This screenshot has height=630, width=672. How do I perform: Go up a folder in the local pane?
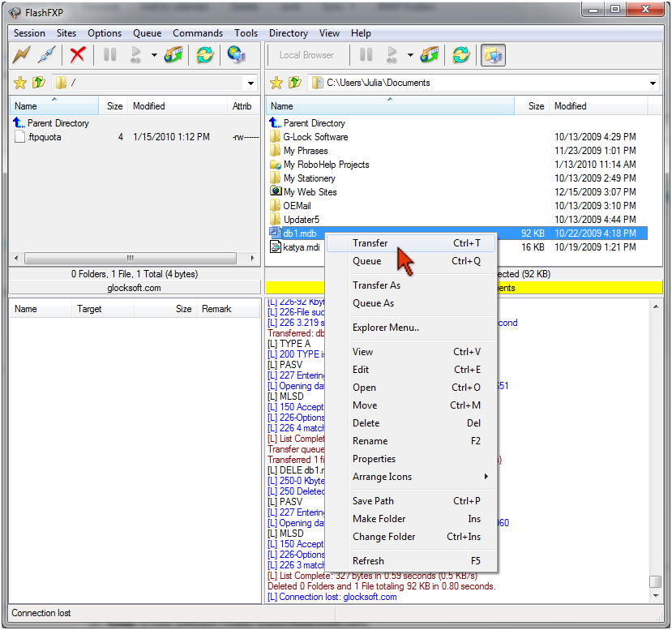point(294,83)
